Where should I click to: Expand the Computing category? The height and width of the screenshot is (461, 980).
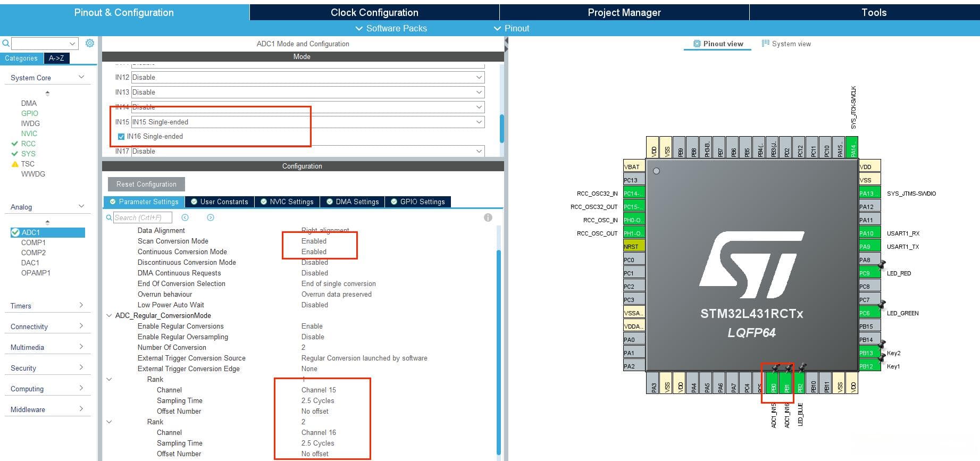(81, 388)
